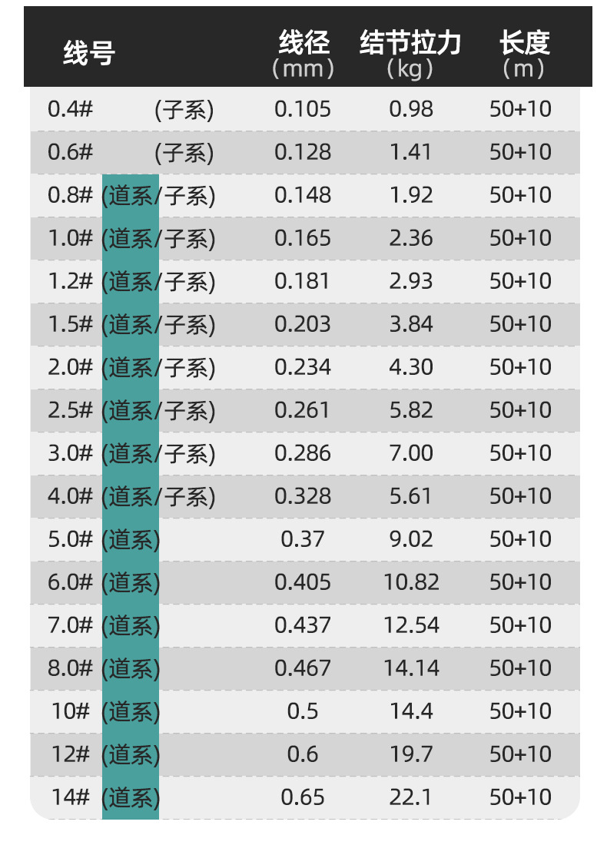Select the 3.84 knot strength cell
Viewport: 607px width, 868px height.
(x=411, y=324)
